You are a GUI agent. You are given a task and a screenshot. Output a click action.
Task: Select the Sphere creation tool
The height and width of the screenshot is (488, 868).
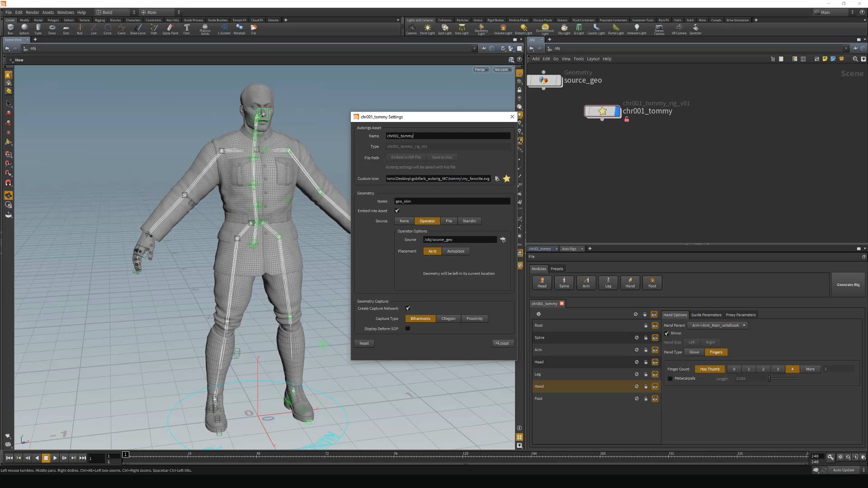(x=24, y=28)
